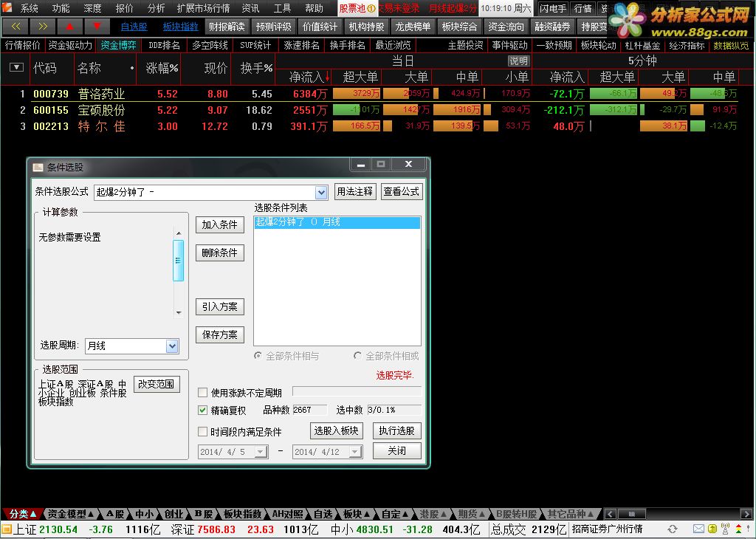756x539 pixels.
Task: Open the 选股周期 月线 dropdown
Action: [x=172, y=346]
